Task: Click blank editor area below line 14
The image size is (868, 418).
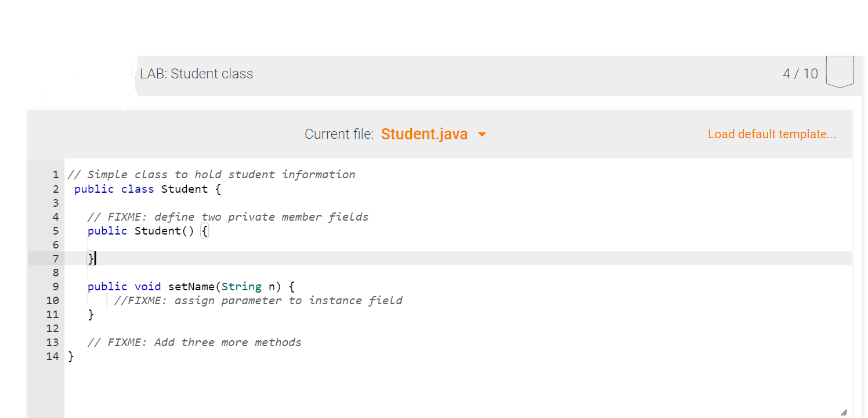Action: [x=458, y=389]
